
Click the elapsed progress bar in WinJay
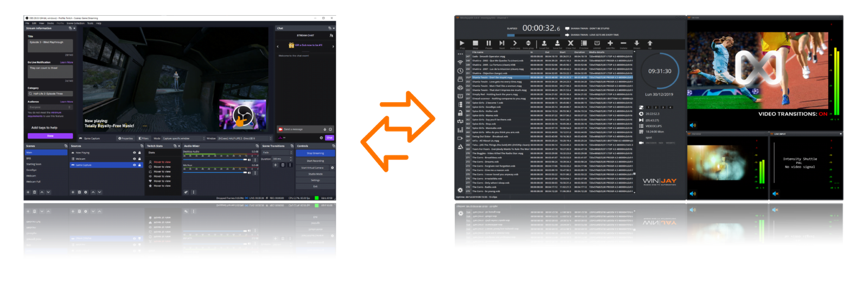[534, 35]
